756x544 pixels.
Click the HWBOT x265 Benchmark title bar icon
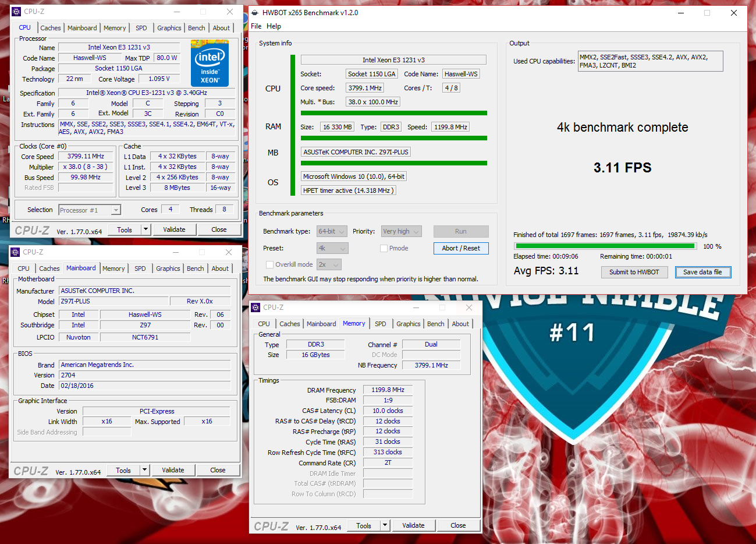[255, 12]
